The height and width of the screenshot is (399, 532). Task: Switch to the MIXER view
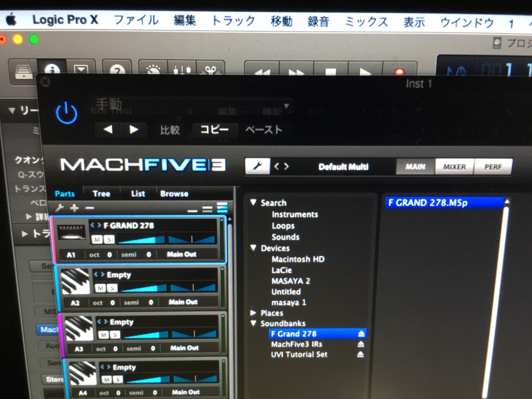[x=454, y=167]
